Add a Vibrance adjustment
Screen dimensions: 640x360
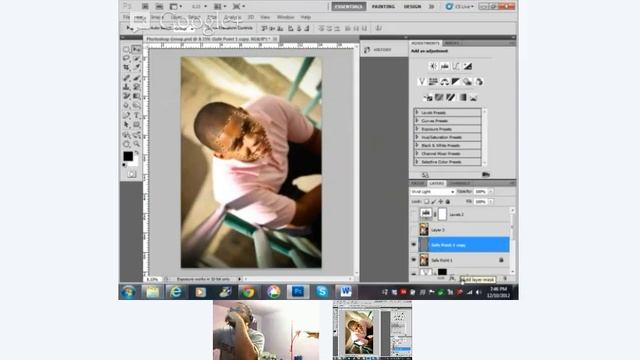coord(422,82)
